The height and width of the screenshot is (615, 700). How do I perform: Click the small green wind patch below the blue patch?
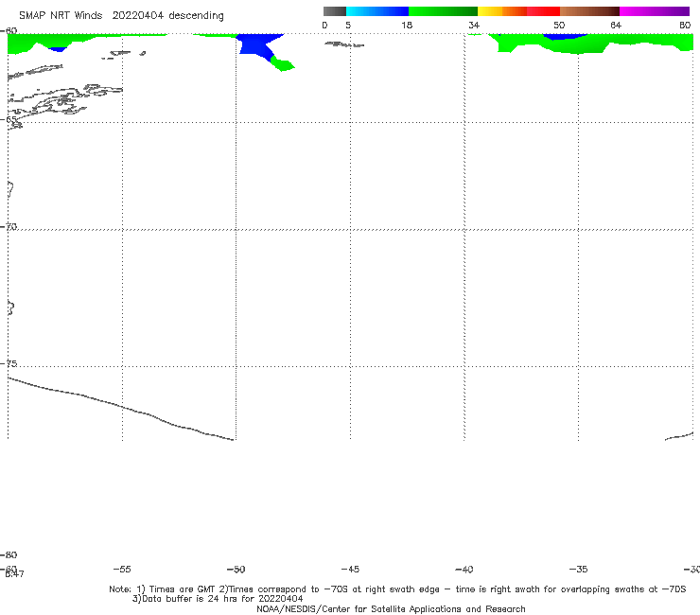click(x=282, y=64)
